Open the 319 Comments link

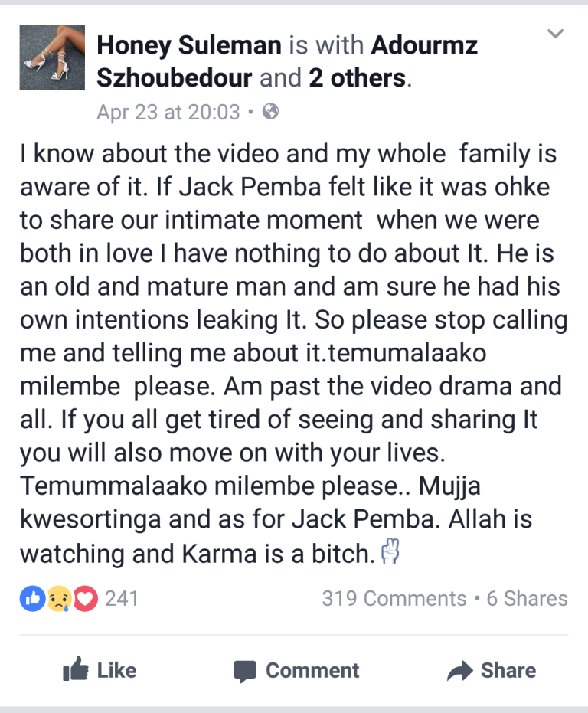394,598
